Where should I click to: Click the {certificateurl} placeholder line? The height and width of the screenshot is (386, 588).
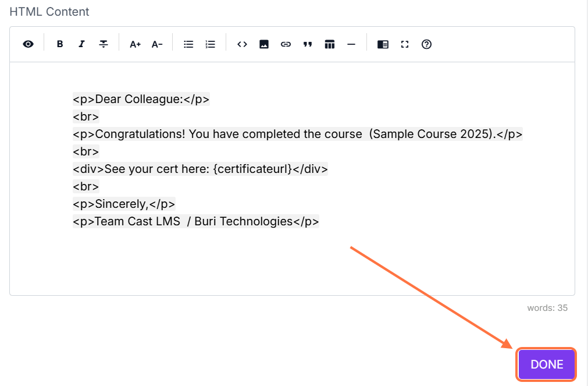tap(200, 169)
